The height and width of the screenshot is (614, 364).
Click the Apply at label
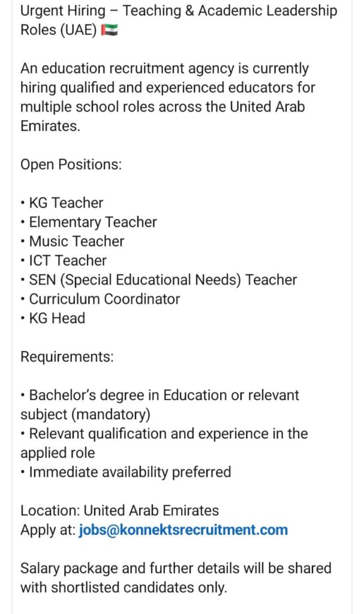[x=48, y=530]
